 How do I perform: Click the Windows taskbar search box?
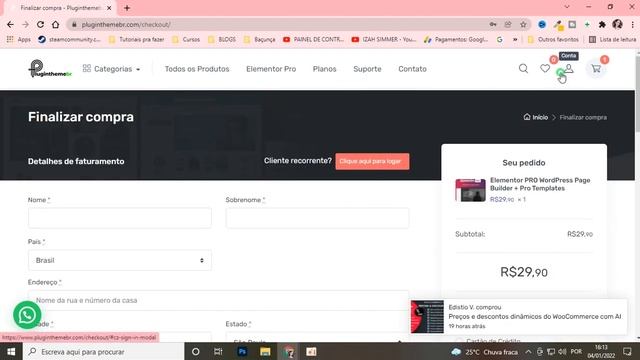click(104, 351)
